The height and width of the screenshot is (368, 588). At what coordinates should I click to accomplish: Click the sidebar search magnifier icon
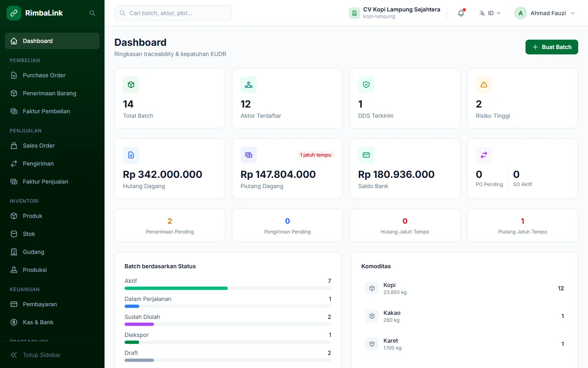pyautogui.click(x=92, y=13)
